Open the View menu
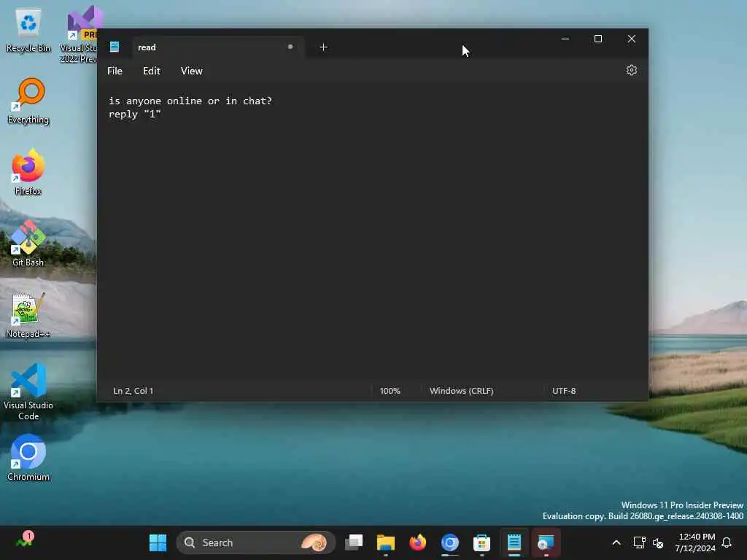This screenshot has height=560, width=747. tap(192, 71)
